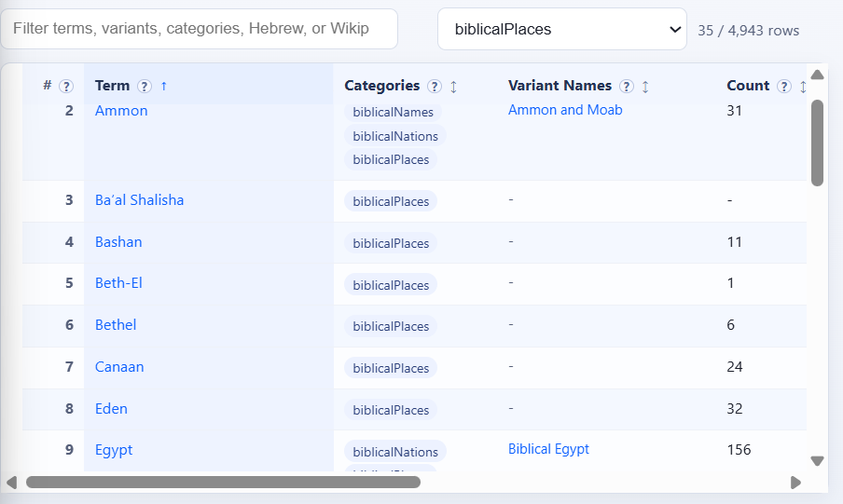Image resolution: width=843 pixels, height=504 pixels.
Task: Open the Ammon term link
Action: [x=121, y=111]
